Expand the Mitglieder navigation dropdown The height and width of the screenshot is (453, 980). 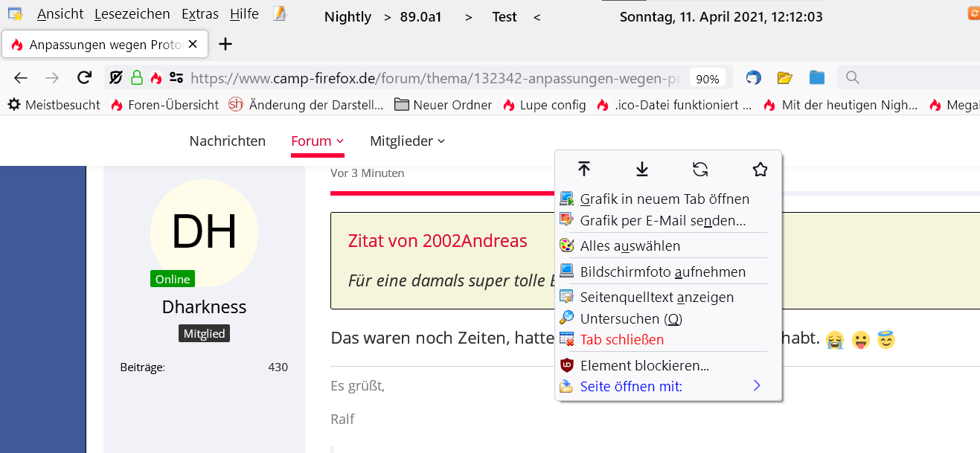(x=407, y=141)
